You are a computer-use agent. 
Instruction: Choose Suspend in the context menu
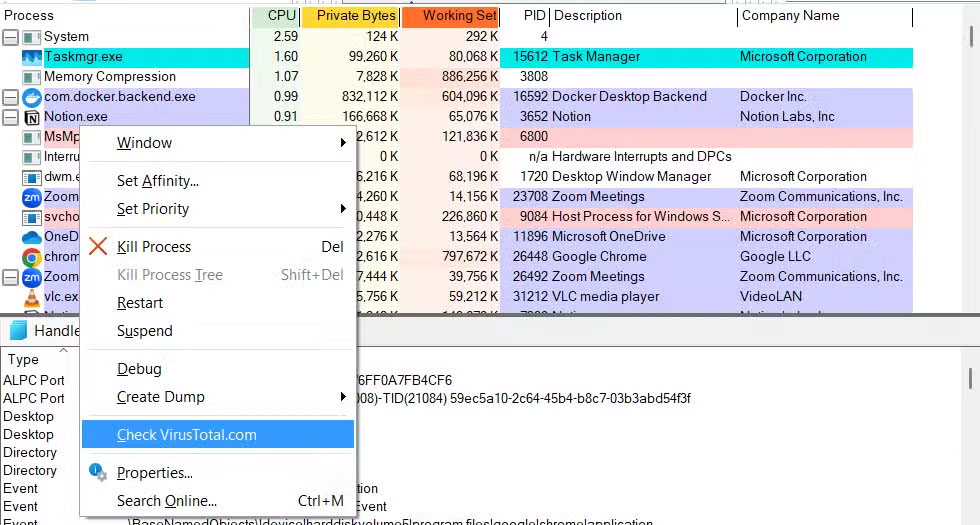[145, 331]
